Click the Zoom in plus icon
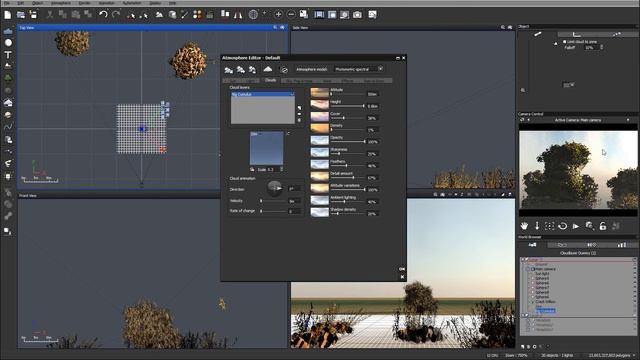Viewport: 640px width, 360px height. (278, 15)
